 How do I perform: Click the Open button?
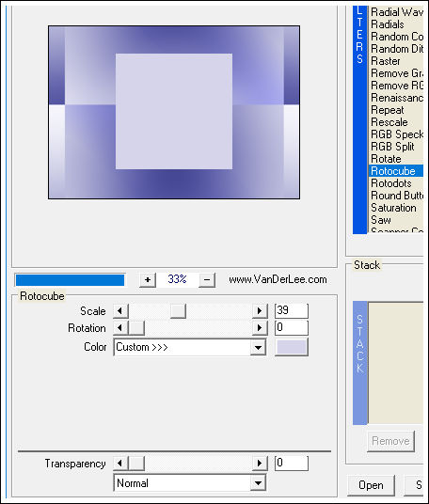371,485
